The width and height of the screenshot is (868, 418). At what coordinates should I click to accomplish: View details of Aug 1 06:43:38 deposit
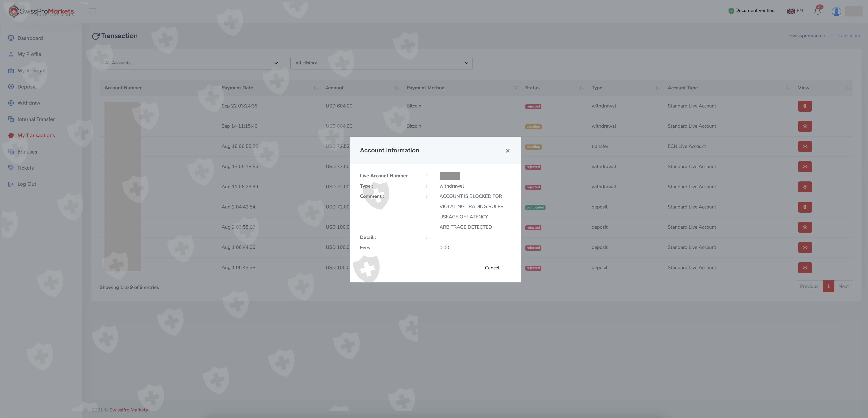coord(805,268)
